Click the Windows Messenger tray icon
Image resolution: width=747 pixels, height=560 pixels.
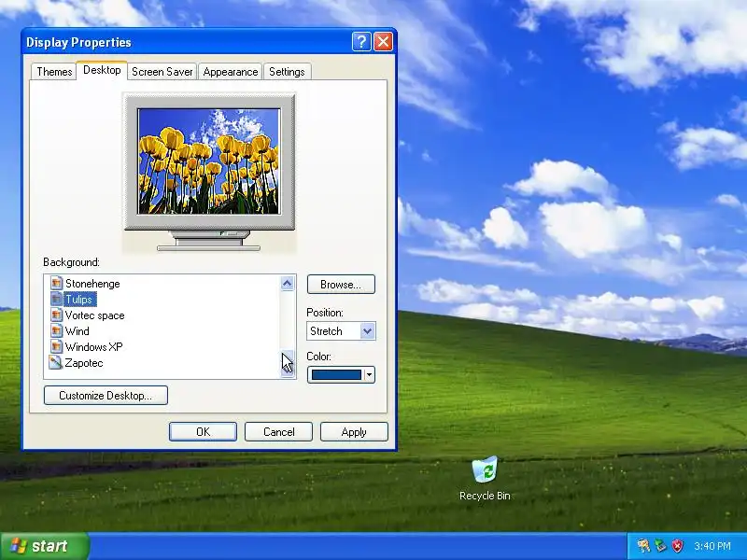pos(643,546)
